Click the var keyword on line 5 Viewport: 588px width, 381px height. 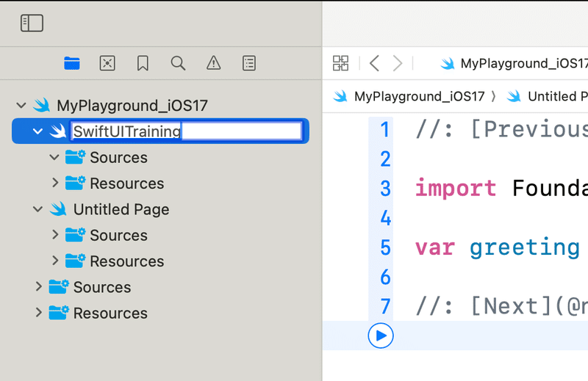[435, 247]
